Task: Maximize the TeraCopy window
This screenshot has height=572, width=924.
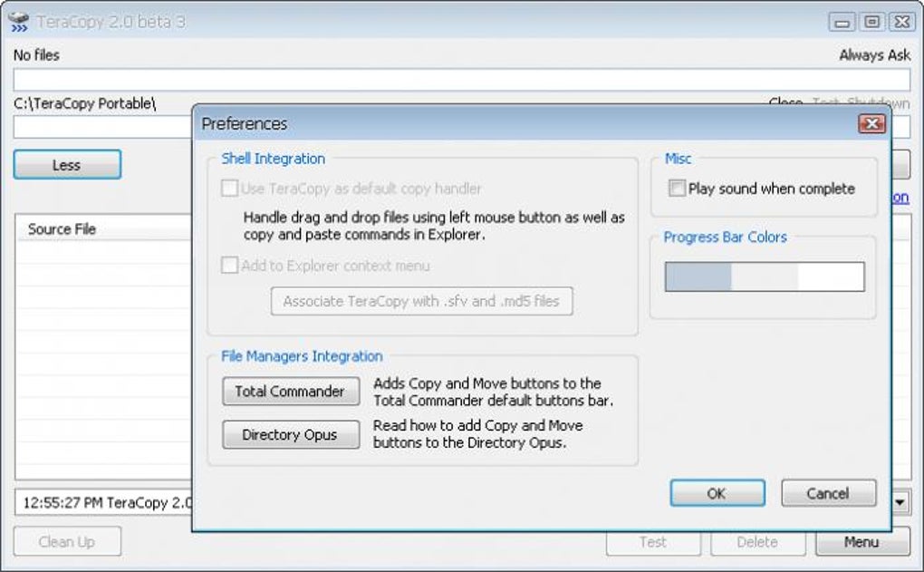Action: pos(871,23)
